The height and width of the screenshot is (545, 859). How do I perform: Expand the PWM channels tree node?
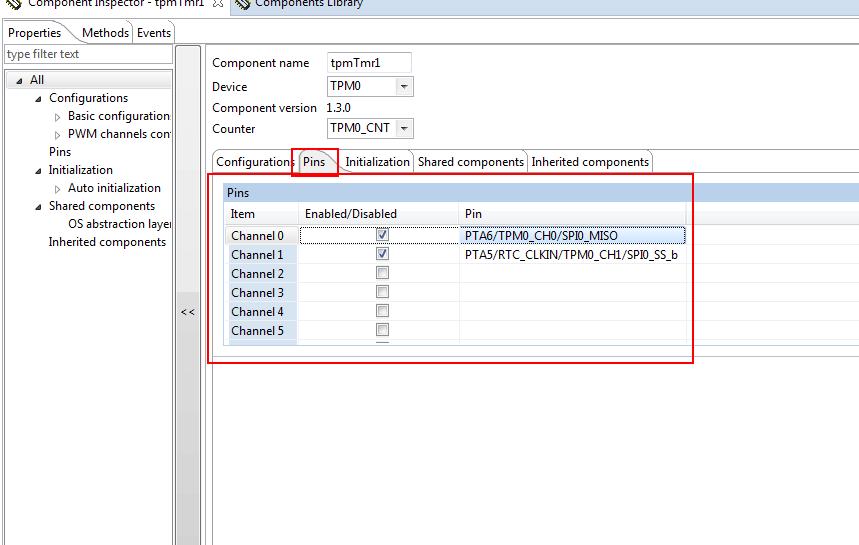[58, 135]
